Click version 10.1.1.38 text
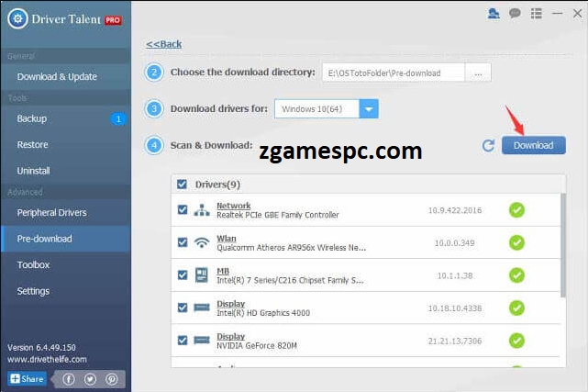588x392 pixels. click(x=455, y=275)
